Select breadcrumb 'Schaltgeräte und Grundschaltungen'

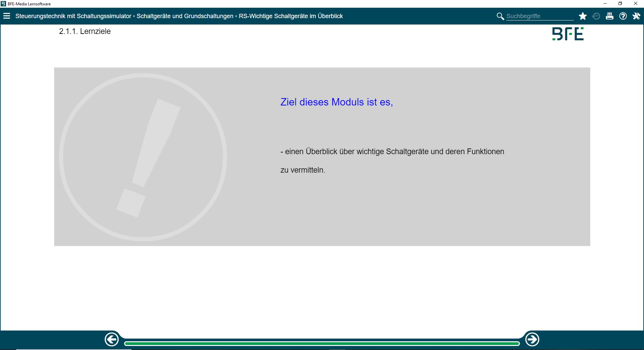tap(185, 16)
